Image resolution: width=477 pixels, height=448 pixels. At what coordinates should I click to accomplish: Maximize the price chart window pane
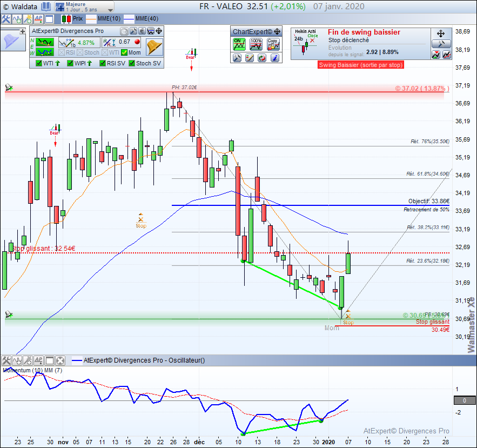49,19
